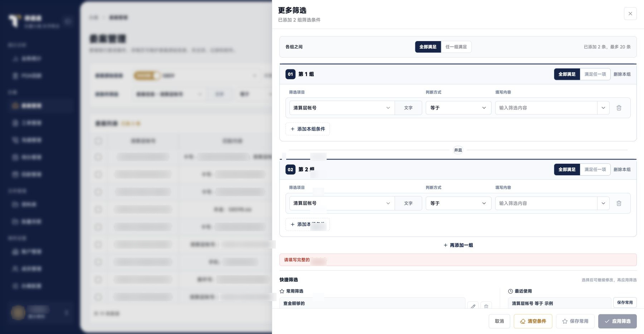Click 输入筛选内容 field in group 2

[x=546, y=203]
